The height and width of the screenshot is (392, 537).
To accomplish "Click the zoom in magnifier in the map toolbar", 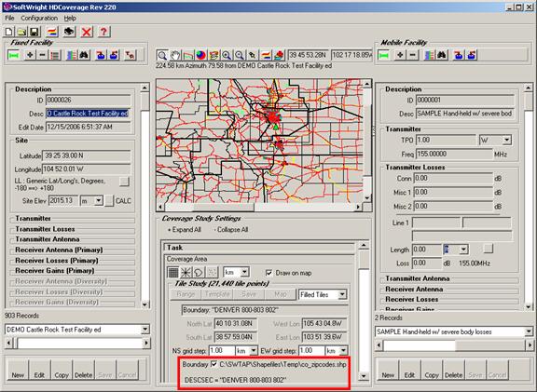I will point(227,55).
